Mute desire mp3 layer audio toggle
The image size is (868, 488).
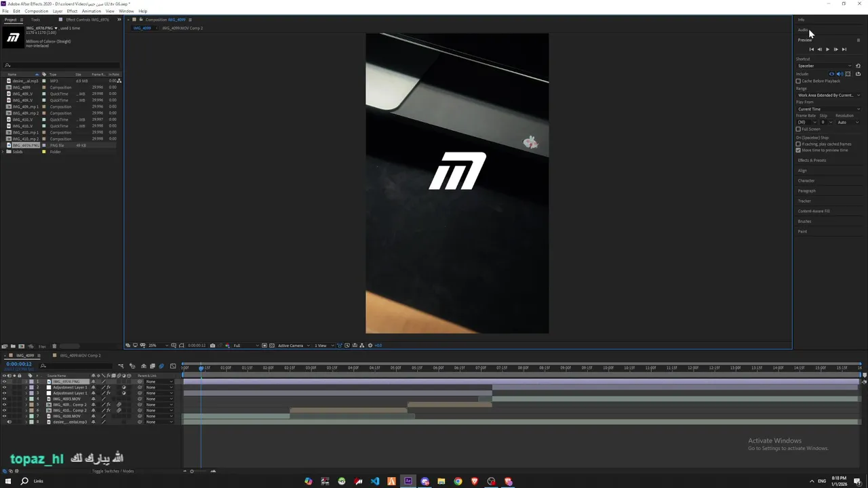click(9, 422)
